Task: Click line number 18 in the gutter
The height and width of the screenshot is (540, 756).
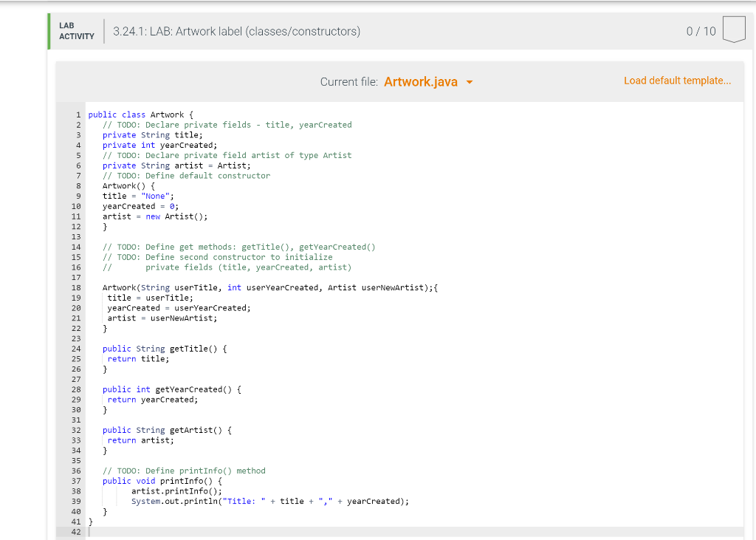Action: [x=76, y=287]
